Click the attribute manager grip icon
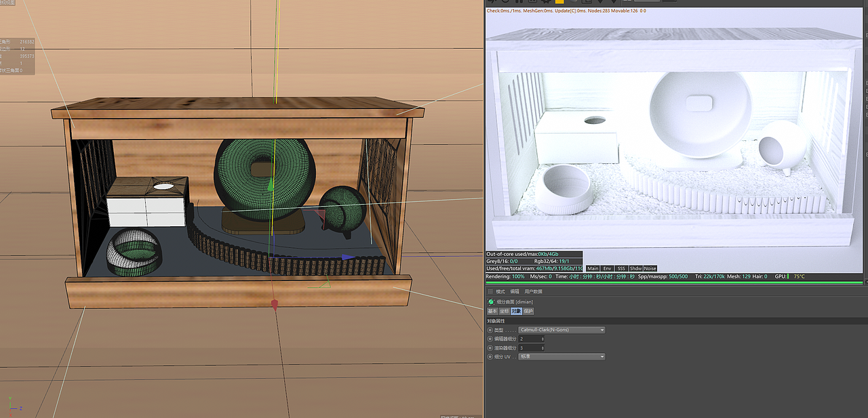The image size is (868, 418). click(490, 291)
